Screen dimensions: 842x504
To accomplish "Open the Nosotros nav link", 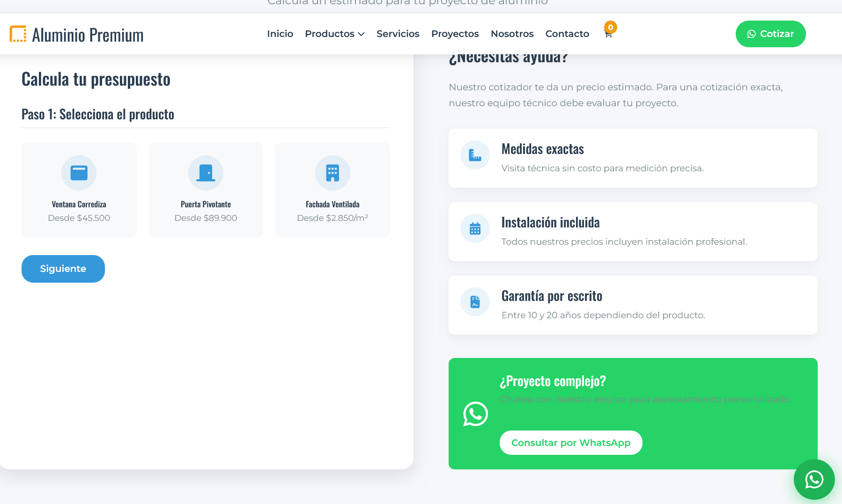I will [512, 34].
